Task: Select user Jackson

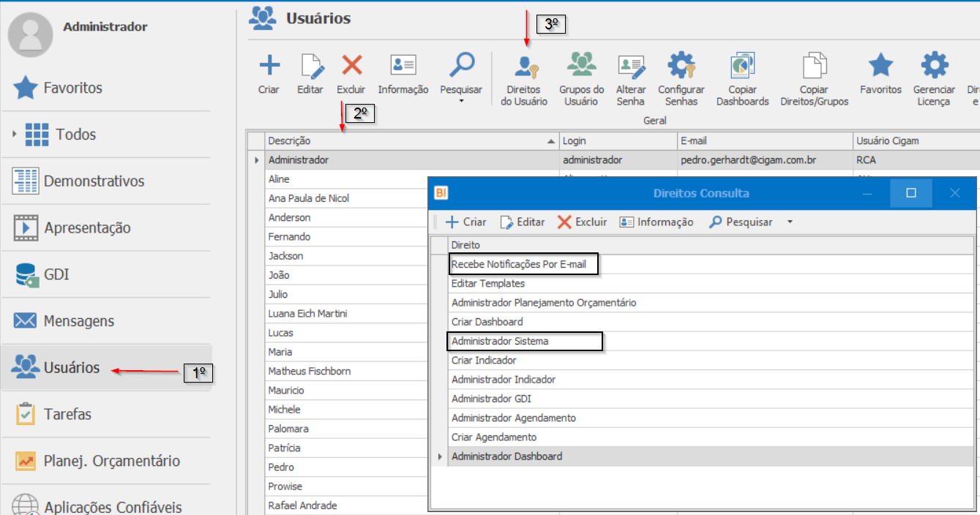Action: point(346,256)
